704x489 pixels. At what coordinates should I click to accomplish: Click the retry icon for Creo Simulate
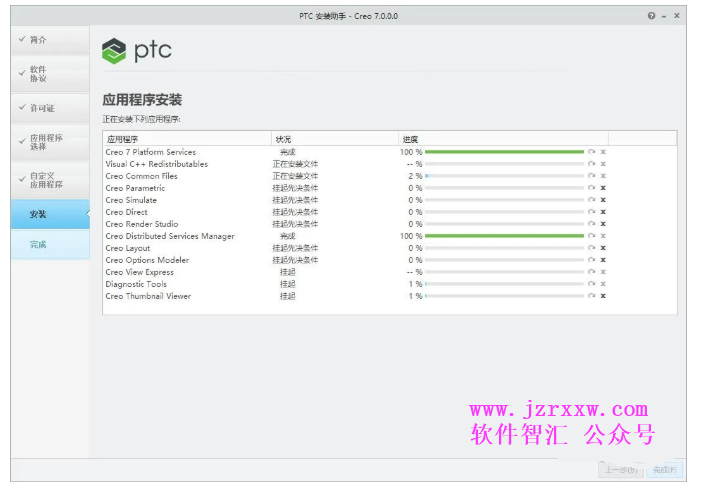click(592, 200)
